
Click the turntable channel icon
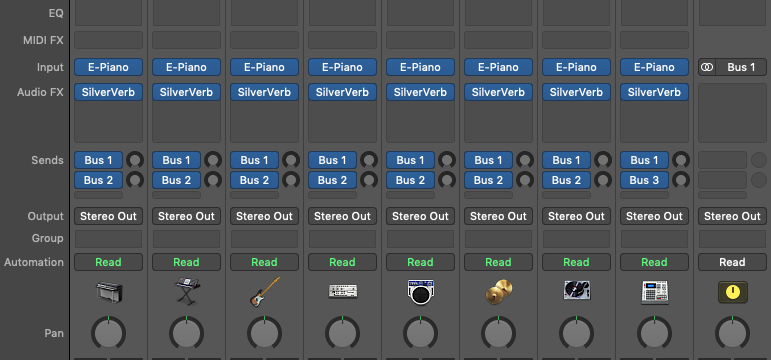click(577, 291)
